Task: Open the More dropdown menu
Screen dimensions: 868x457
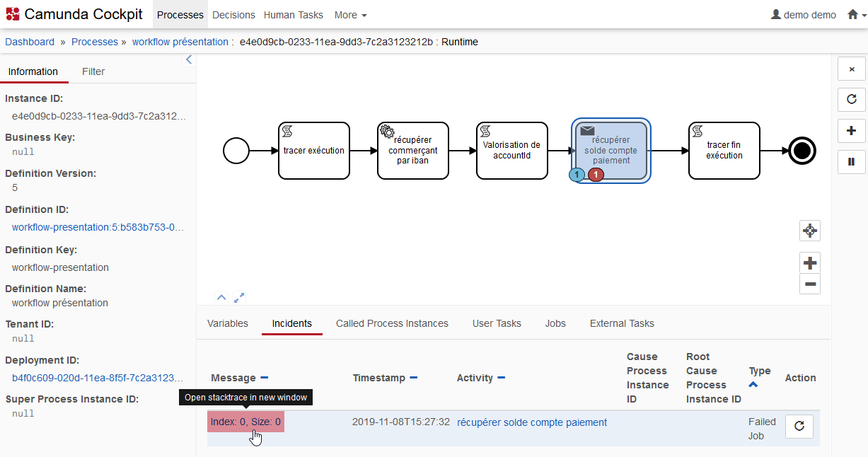Action: pos(350,15)
